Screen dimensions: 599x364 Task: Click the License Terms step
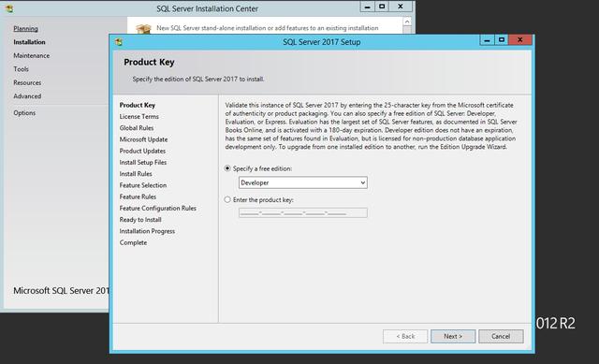[139, 116]
